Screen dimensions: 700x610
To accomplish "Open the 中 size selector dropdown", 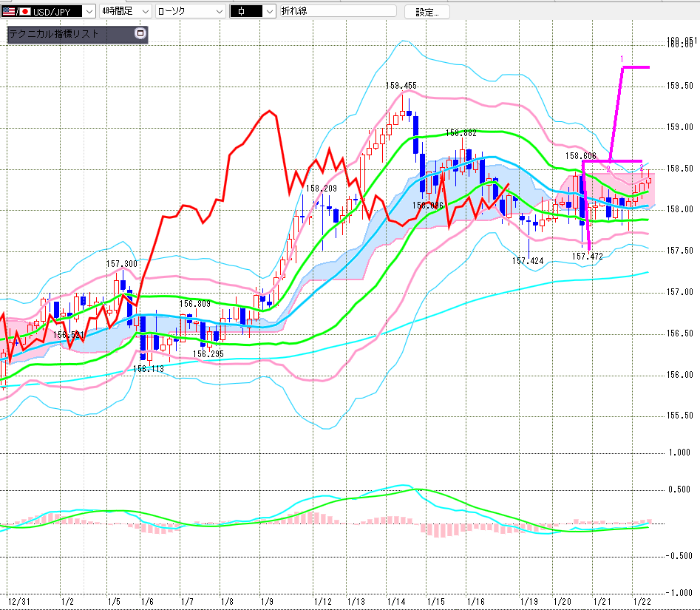I will click(269, 11).
